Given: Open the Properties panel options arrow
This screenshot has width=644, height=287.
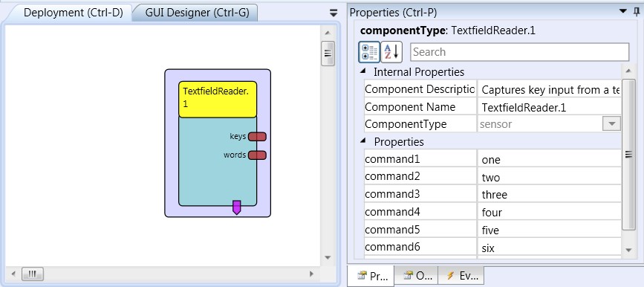Looking at the screenshot, I should (x=624, y=11).
